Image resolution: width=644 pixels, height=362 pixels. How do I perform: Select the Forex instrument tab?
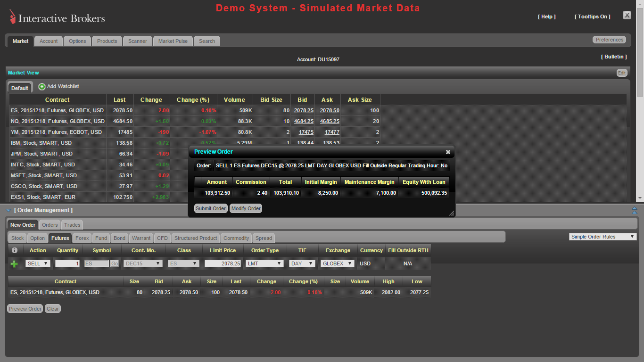point(82,238)
